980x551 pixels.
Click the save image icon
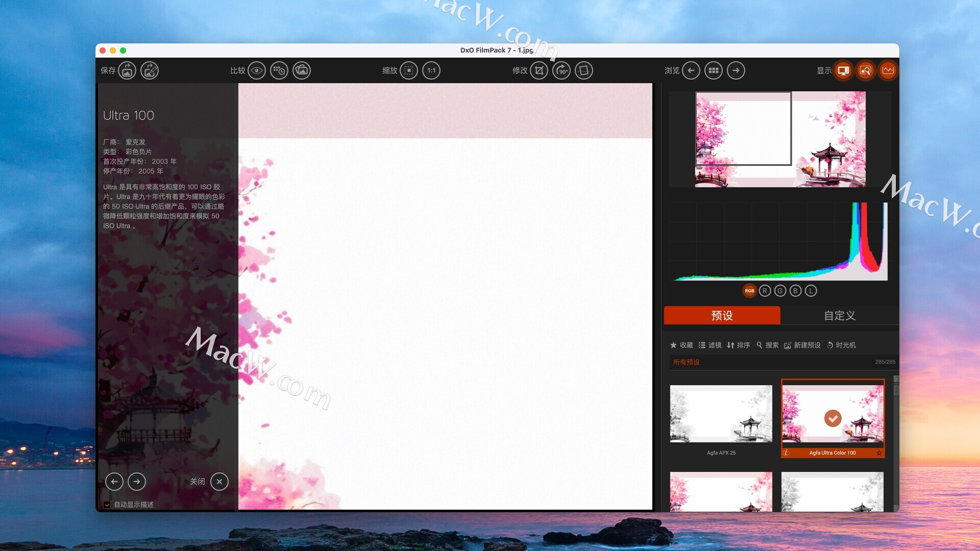coord(127,70)
